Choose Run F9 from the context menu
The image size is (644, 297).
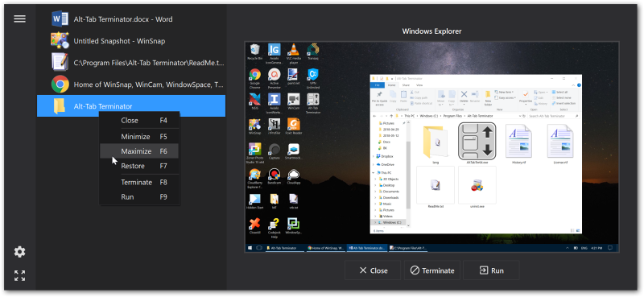pos(139,196)
